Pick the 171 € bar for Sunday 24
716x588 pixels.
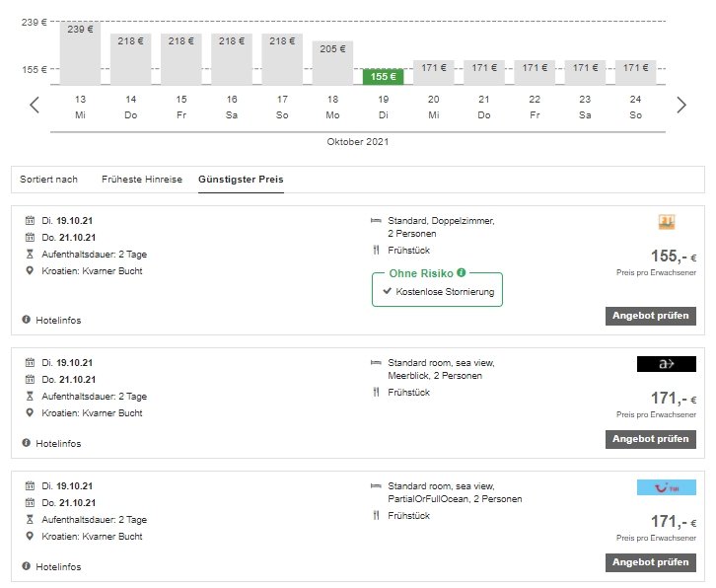(x=636, y=72)
